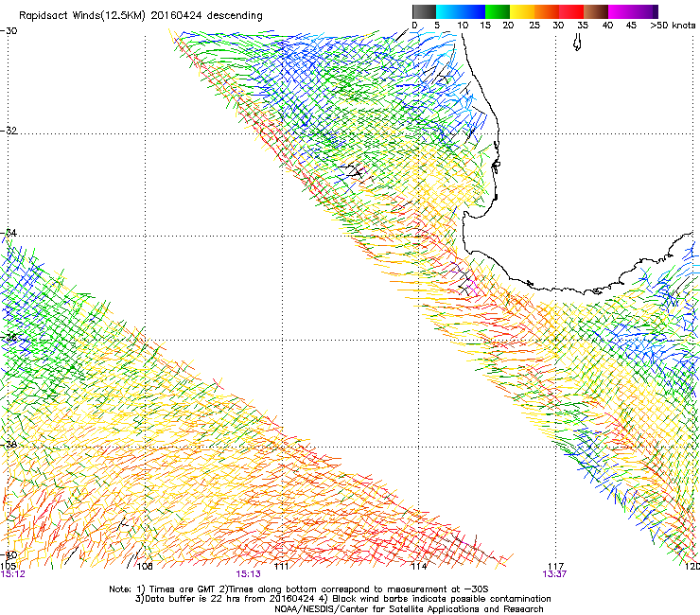Click the '111' longitude axis label
The width and height of the screenshot is (700, 615).
281,567
